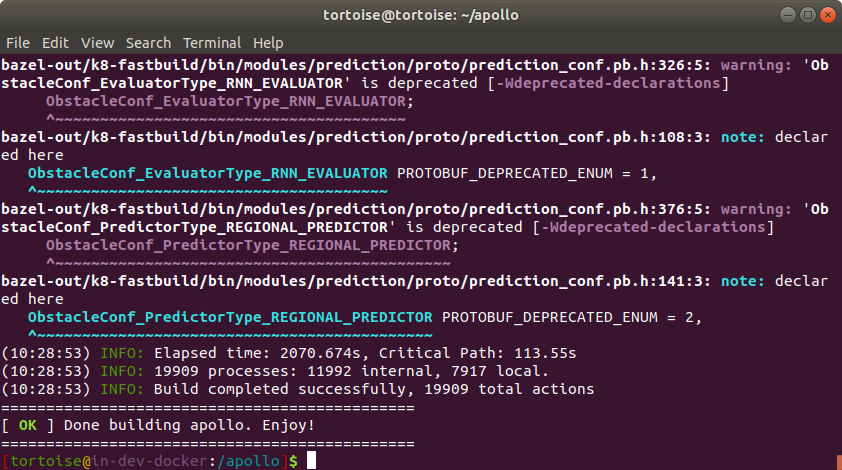Open the Help menu
Image resolution: width=842 pixels, height=470 pixels.
(268, 43)
